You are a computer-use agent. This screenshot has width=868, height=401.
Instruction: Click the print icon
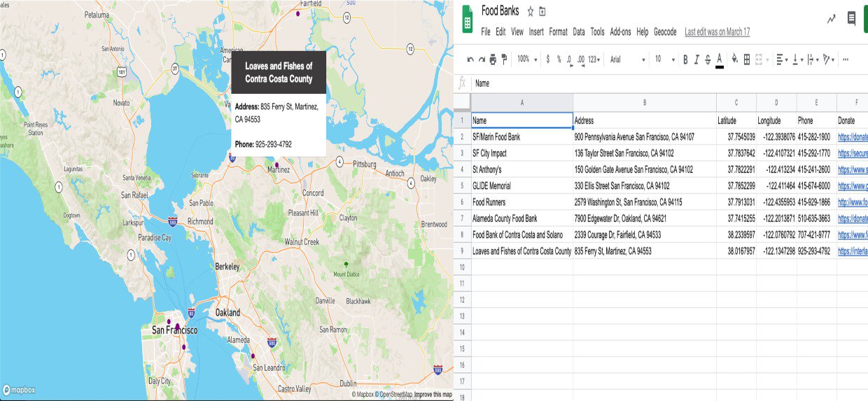point(493,59)
